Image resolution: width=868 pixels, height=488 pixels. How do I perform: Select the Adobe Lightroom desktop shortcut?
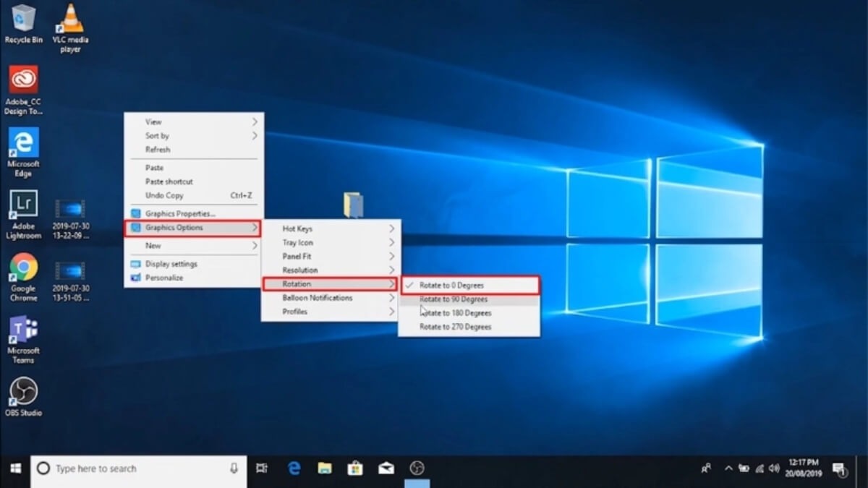tap(23, 215)
